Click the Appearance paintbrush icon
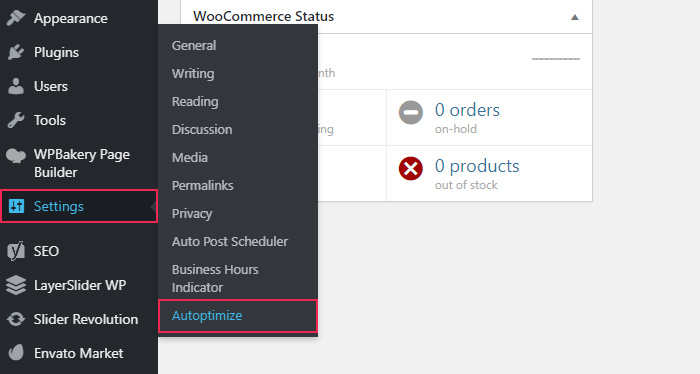The width and height of the screenshot is (700, 374). (16, 18)
